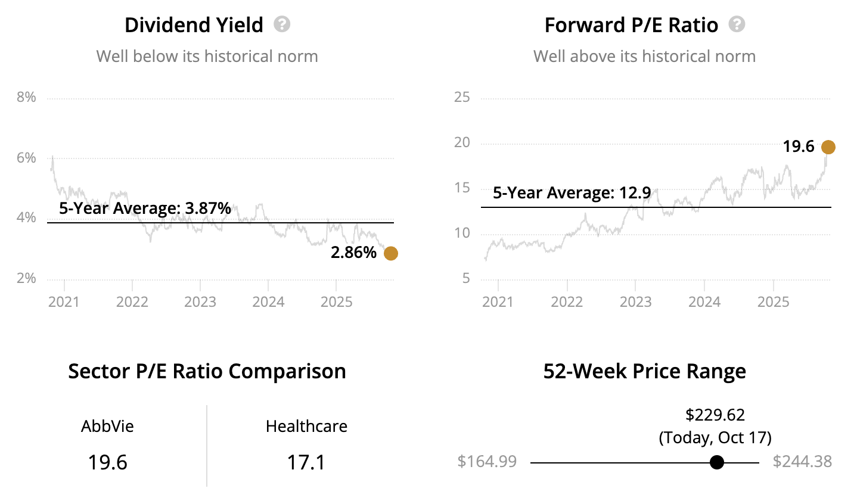Click the "Well below its historical norm" subtitle
Image resolution: width=857 pixels, height=504 pixels.
click(207, 57)
